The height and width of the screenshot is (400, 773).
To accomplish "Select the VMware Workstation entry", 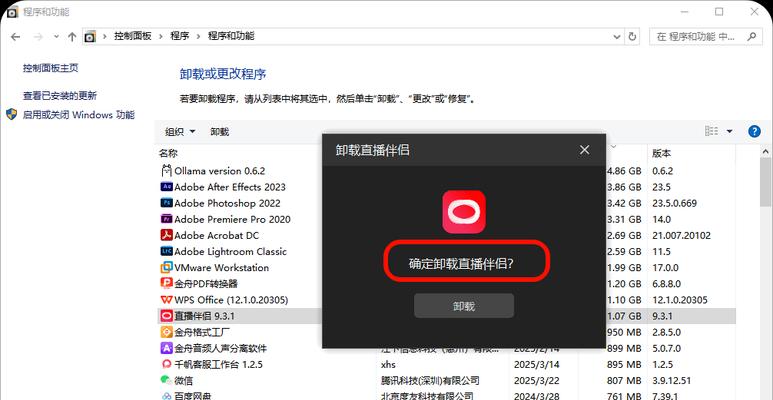I will pyautogui.click(x=221, y=268).
